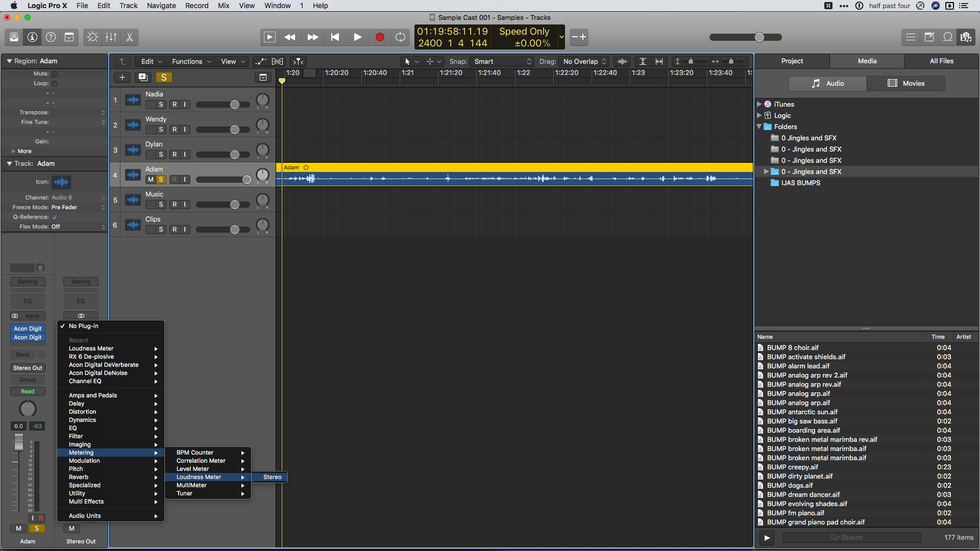Toggle the Q-Reference checkbox

[55, 217]
